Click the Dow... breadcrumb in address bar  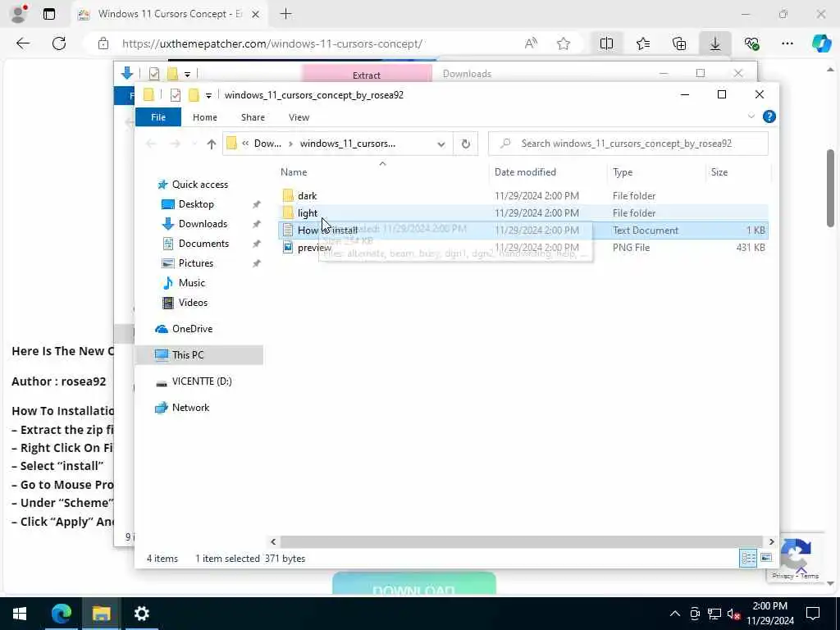point(267,144)
